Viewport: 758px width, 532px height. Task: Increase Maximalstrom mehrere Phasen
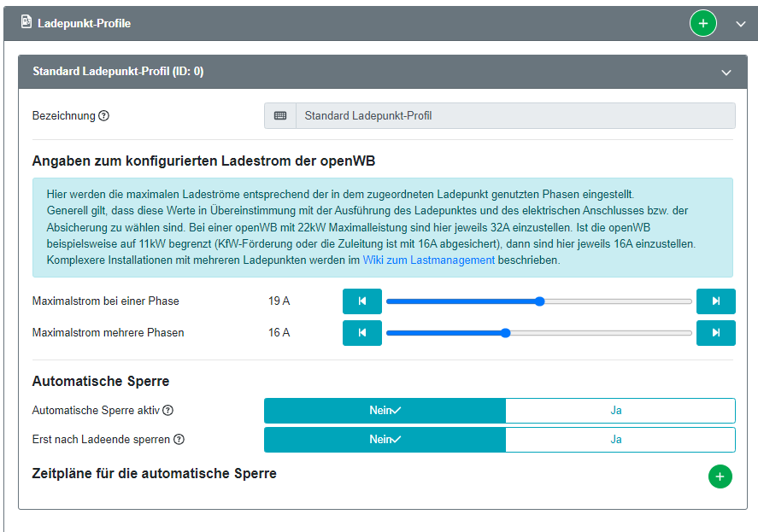pyautogui.click(x=716, y=332)
